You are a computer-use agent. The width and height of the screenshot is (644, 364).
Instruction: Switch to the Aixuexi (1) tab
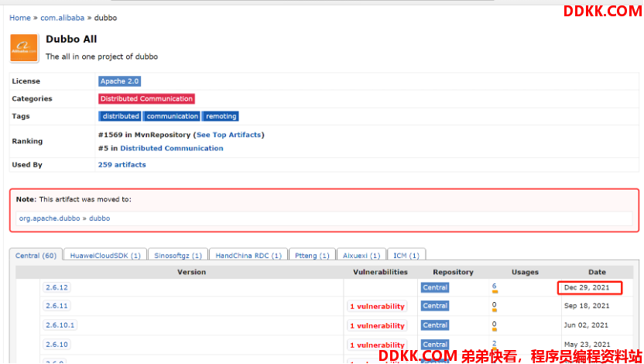[361, 255]
